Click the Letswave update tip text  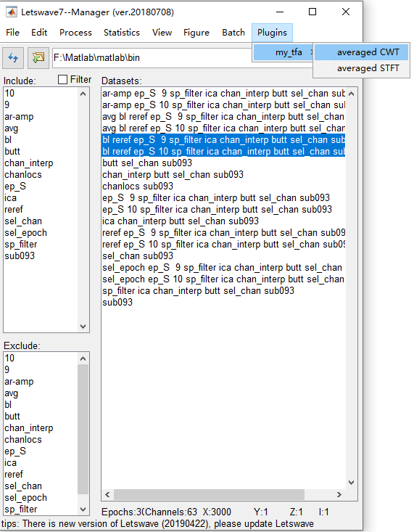tap(158, 523)
